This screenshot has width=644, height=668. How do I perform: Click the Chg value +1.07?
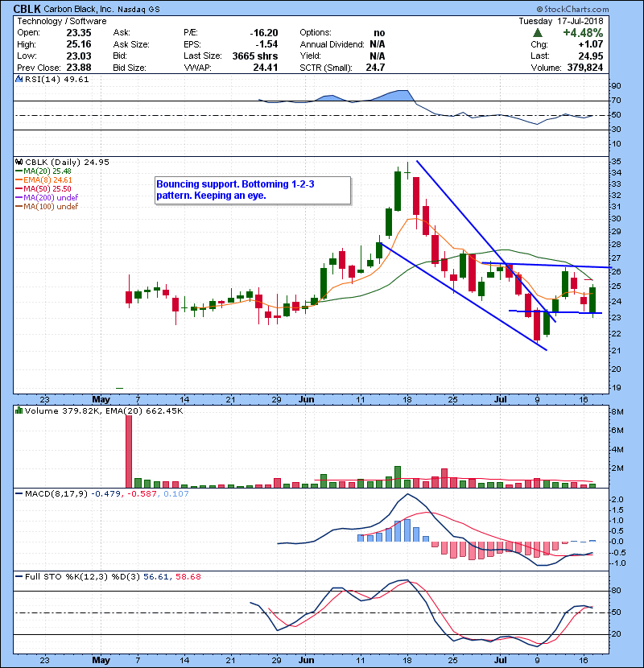point(591,44)
